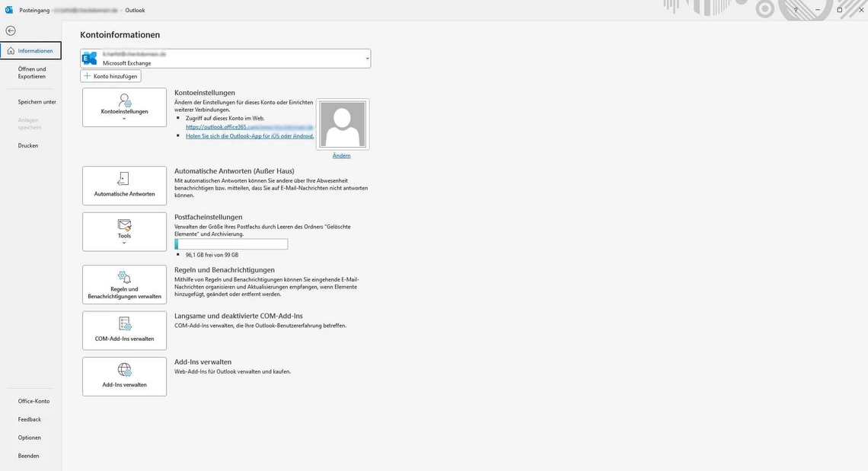Choose Drucken in the sidebar
The width and height of the screenshot is (868, 471).
pyautogui.click(x=28, y=145)
